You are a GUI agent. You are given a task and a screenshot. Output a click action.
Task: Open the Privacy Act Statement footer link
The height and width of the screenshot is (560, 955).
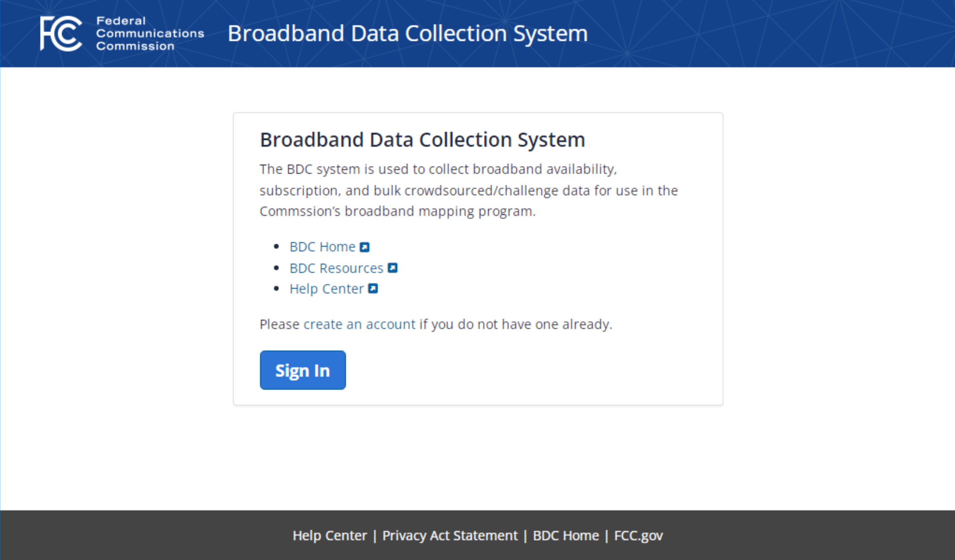449,536
